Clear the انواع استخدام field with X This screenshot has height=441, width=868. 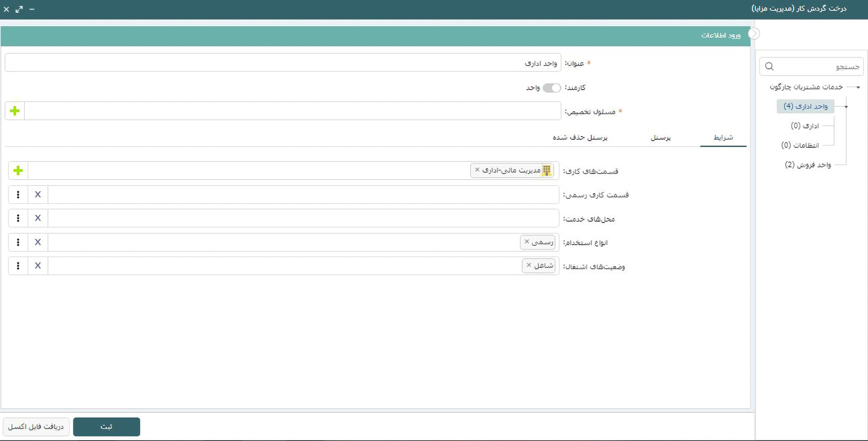coord(38,242)
